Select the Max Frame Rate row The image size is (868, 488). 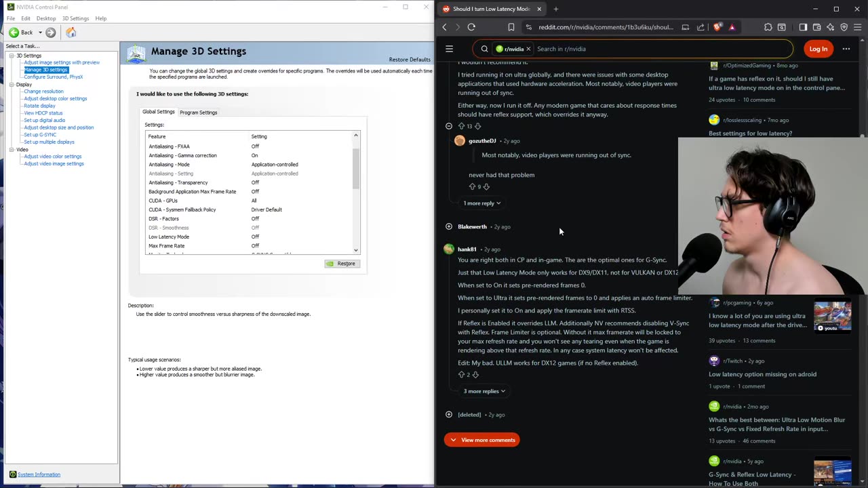(249, 246)
